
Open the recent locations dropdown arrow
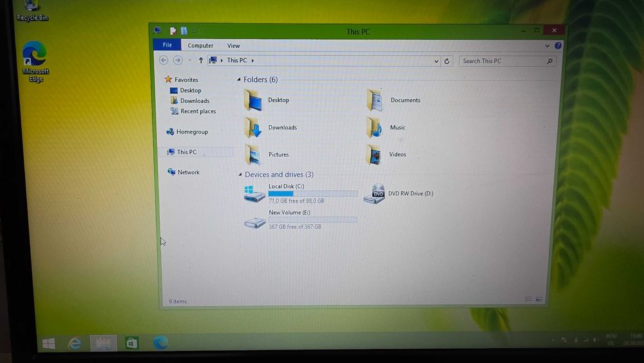point(190,61)
